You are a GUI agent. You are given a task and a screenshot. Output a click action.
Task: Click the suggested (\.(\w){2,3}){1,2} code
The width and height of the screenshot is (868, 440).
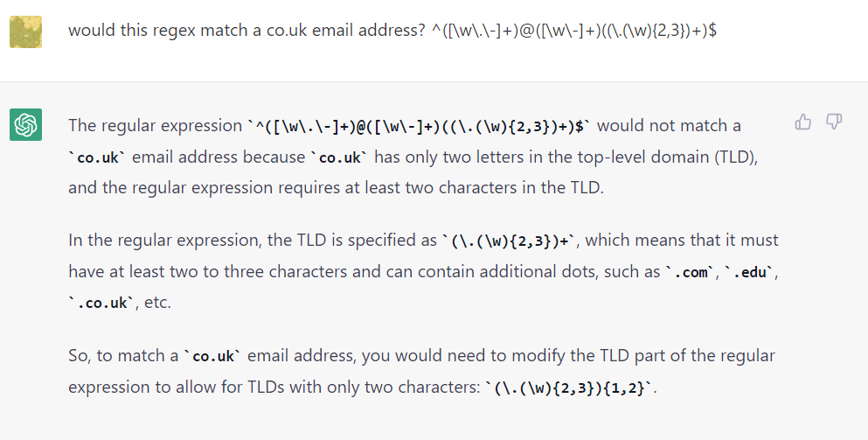tap(570, 388)
